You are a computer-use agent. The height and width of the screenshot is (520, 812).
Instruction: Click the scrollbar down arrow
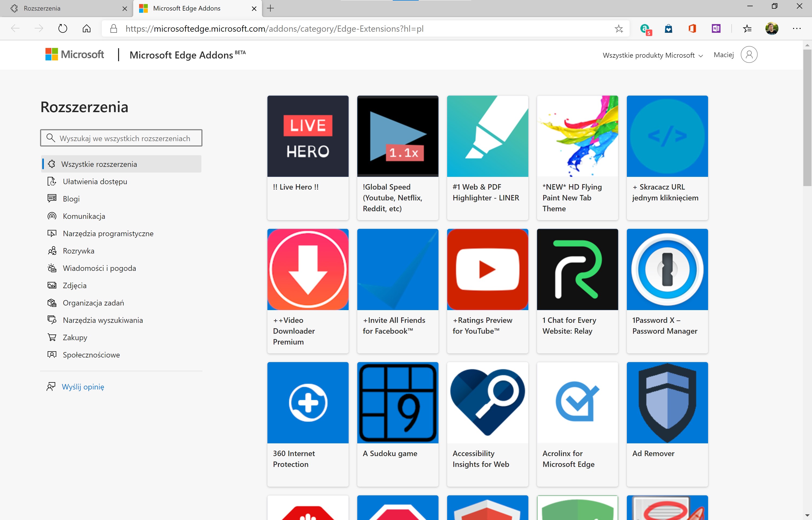coord(807,516)
